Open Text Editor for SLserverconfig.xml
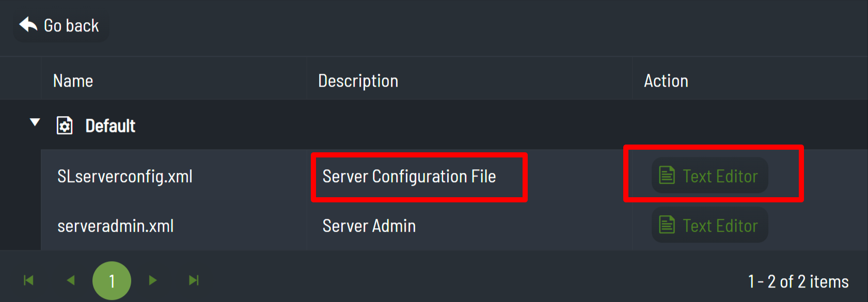 [x=710, y=176]
